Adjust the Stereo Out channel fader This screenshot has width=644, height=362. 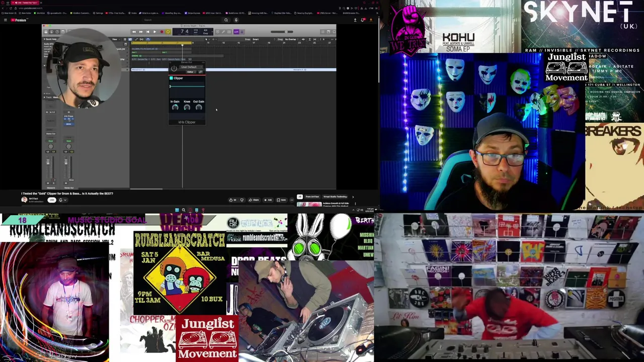[66, 162]
